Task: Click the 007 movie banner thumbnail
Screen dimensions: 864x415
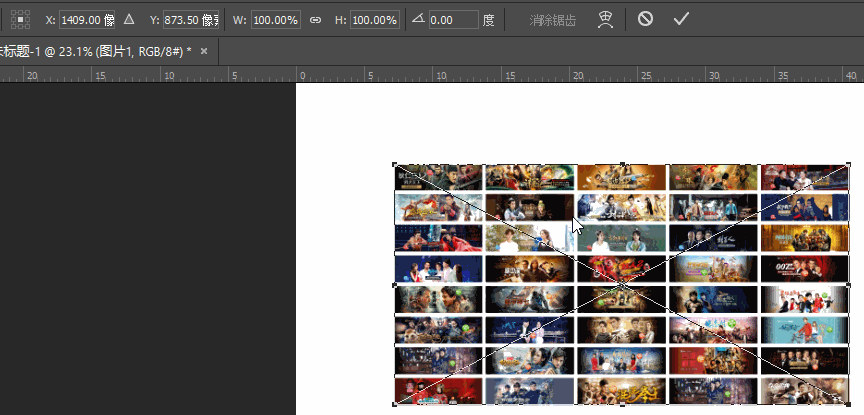Action: point(804,268)
